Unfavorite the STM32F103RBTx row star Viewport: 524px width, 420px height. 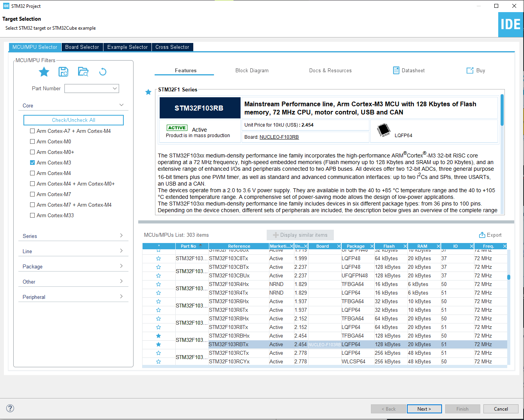pyautogui.click(x=159, y=345)
